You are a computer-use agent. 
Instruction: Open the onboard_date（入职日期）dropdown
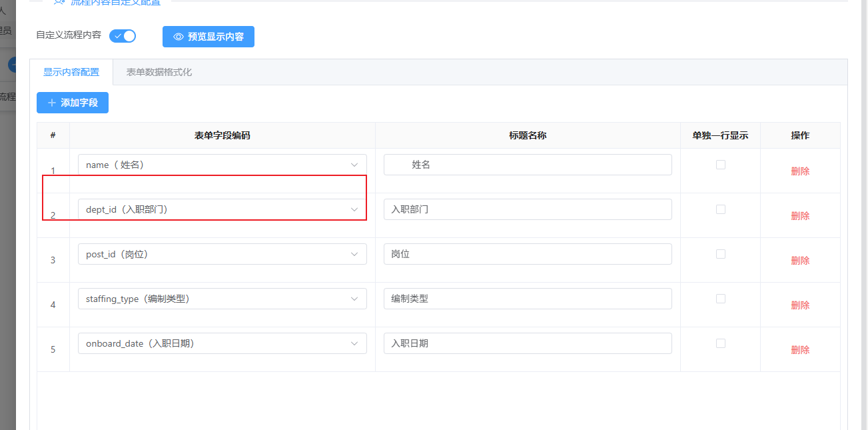(x=222, y=343)
